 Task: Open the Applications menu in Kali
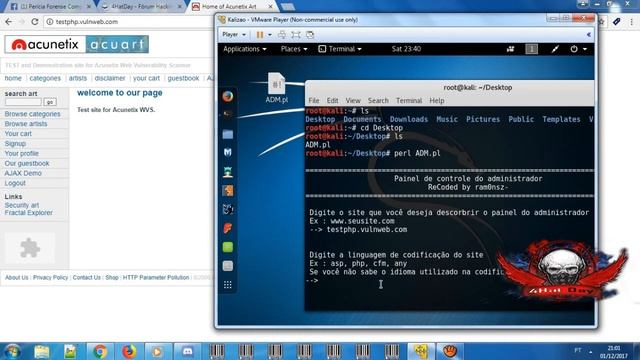(x=244, y=49)
